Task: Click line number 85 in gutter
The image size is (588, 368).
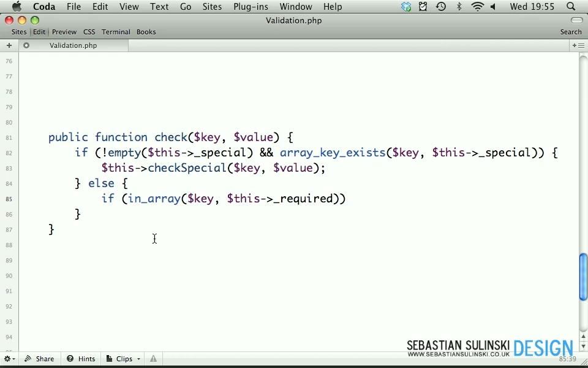Action: pos(9,199)
